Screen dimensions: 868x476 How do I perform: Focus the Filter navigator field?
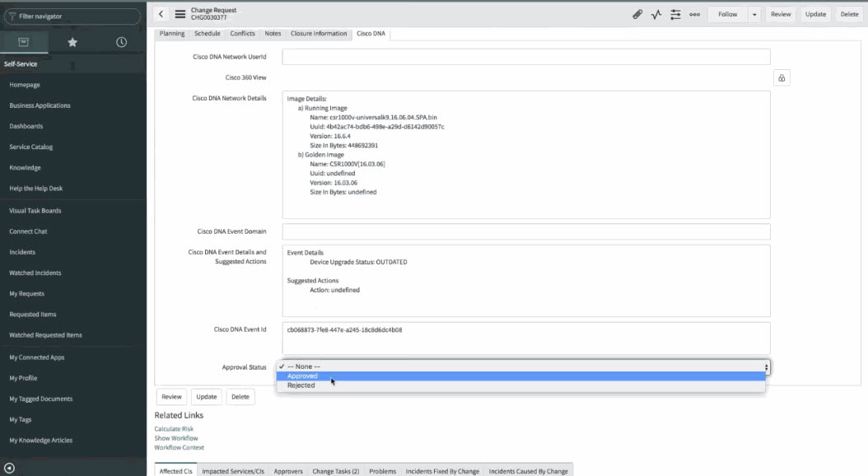coord(72,16)
